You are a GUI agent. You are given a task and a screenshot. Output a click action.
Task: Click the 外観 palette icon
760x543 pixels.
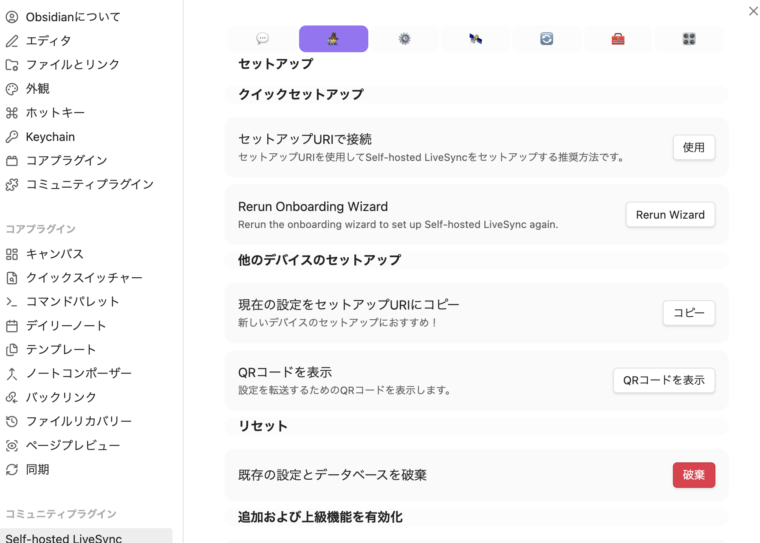(12, 89)
